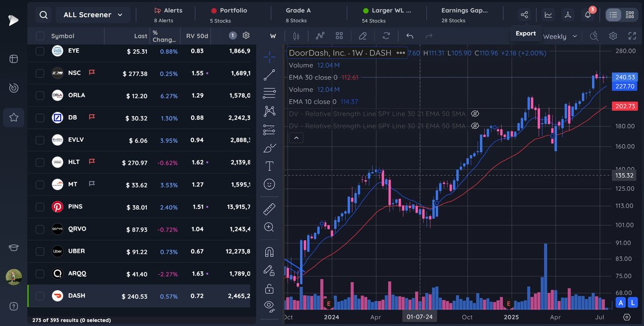Open the four-squares templates icon
The height and width of the screenshot is (326, 644).
(339, 36)
